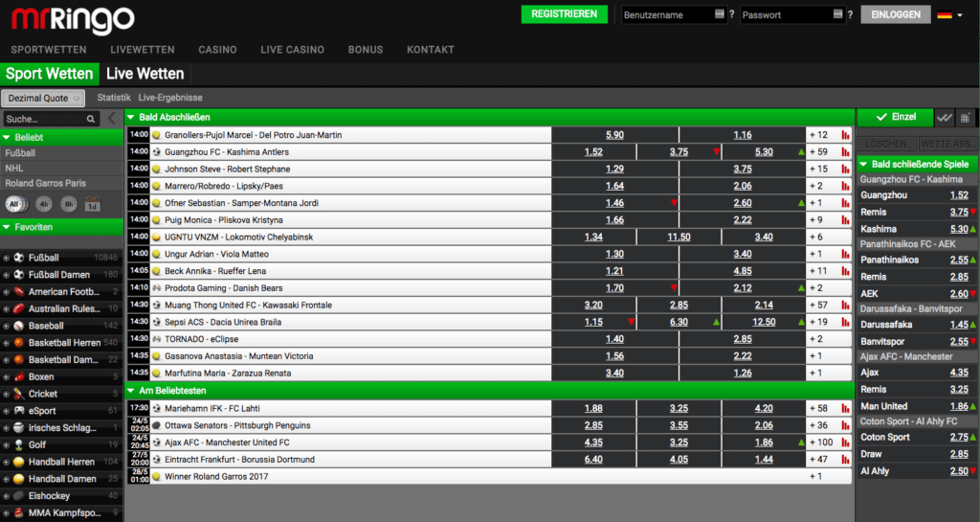Select the 4h time filter icon

click(x=44, y=204)
